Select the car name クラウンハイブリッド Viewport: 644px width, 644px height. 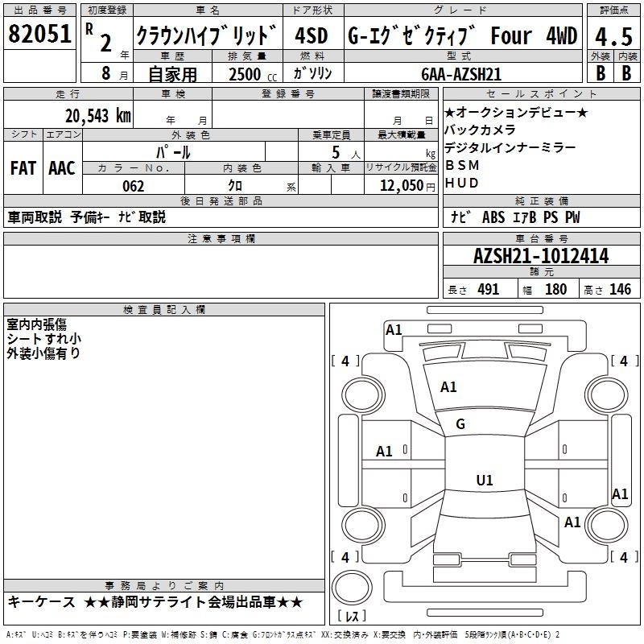click(x=206, y=36)
